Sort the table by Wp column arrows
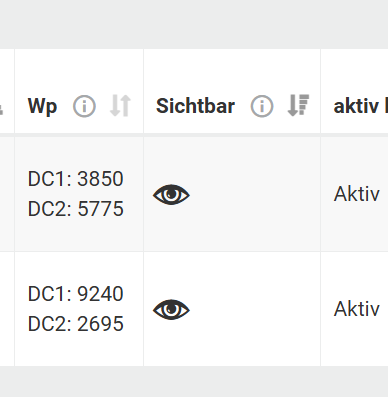388x397 pixels. (x=120, y=106)
